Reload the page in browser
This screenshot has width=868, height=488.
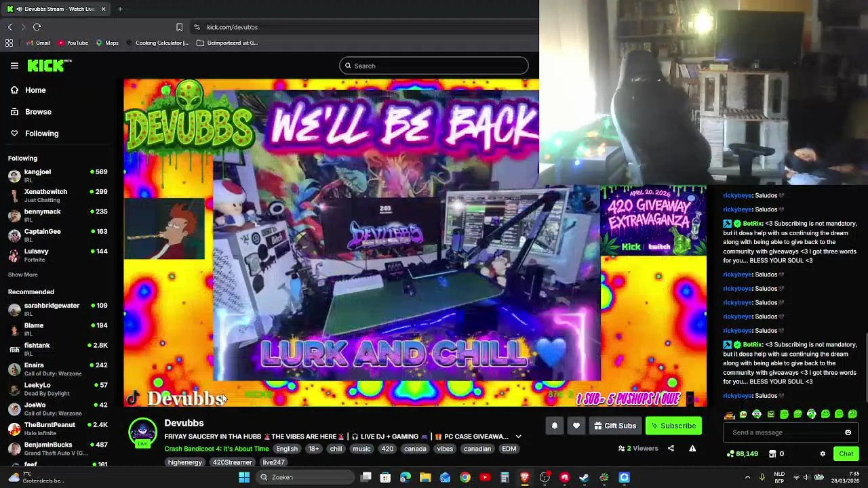click(x=37, y=27)
